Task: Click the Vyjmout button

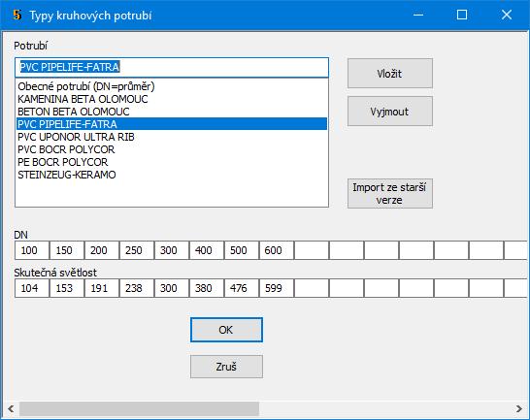Action: point(389,112)
